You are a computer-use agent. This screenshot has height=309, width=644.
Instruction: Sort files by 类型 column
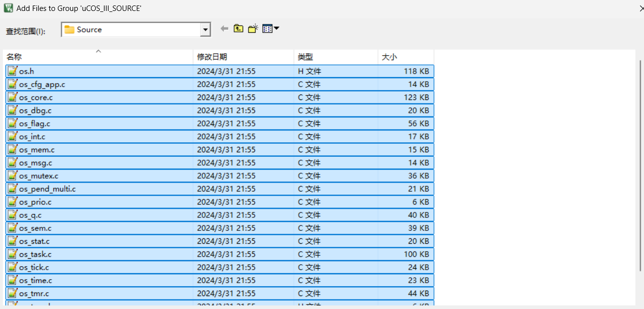(x=336, y=57)
